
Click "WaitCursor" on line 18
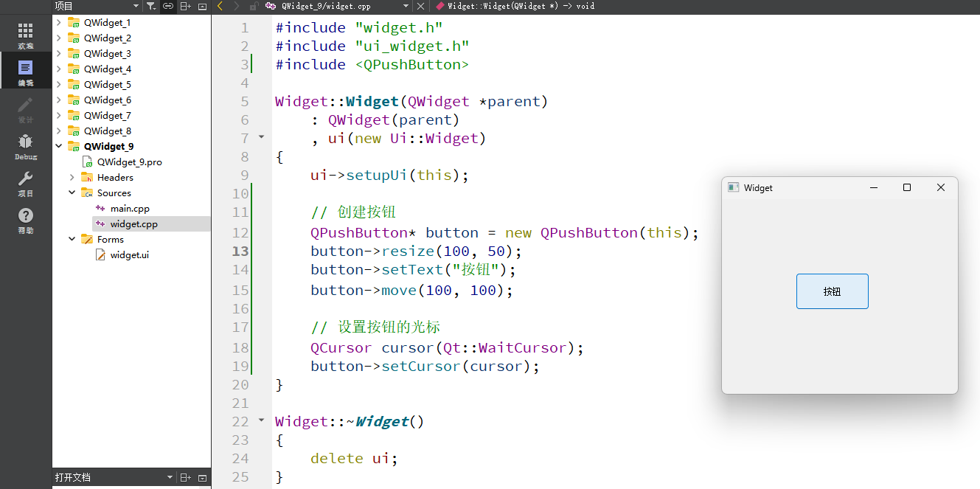[523, 347]
